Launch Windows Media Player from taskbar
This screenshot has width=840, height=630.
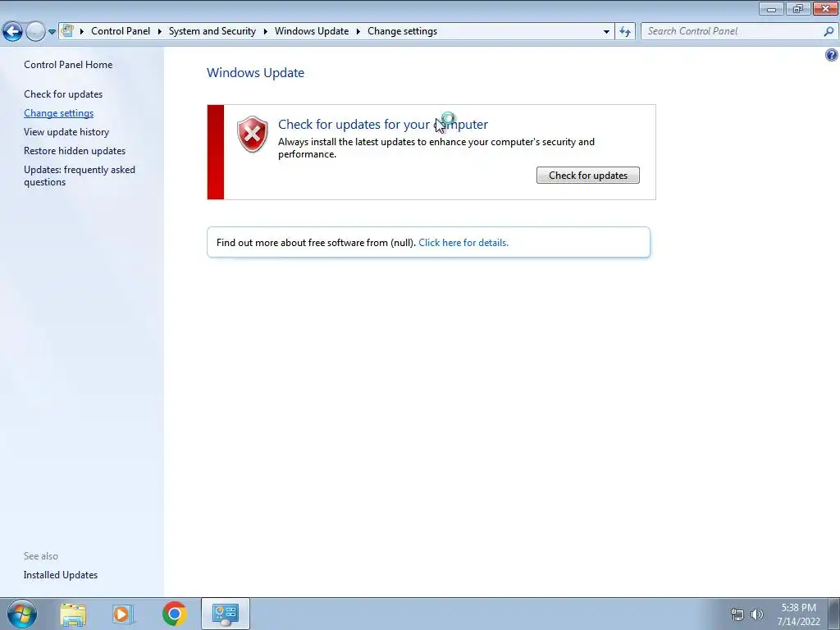123,614
